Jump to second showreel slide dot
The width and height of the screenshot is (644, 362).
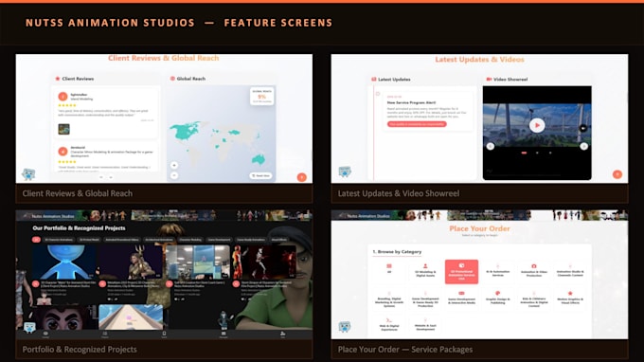coord(537,153)
